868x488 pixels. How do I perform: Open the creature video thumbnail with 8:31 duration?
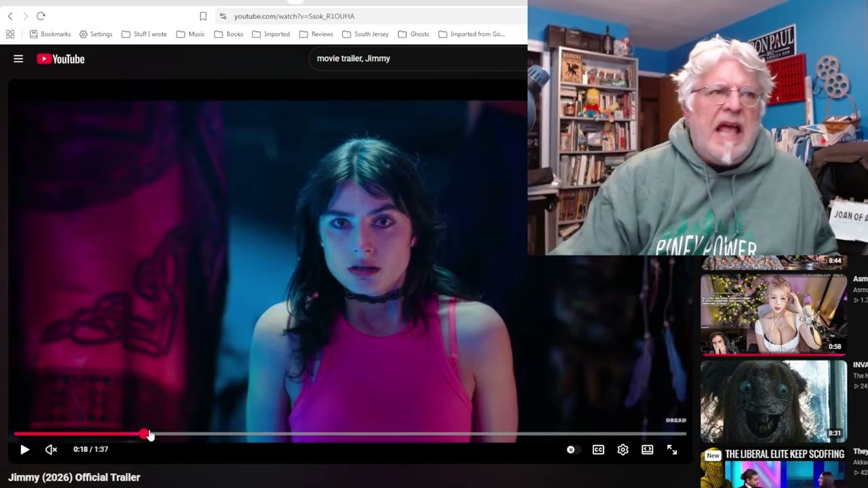(x=774, y=401)
